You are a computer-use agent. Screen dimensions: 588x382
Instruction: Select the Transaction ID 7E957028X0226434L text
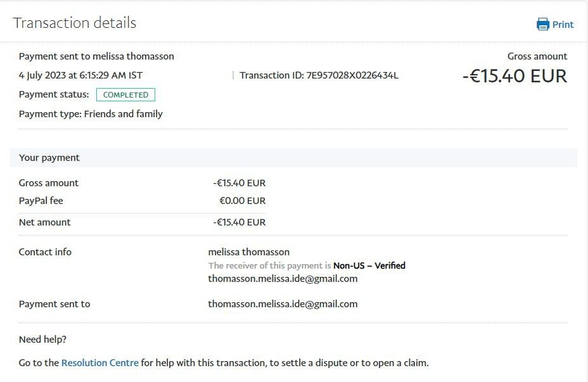[319, 75]
